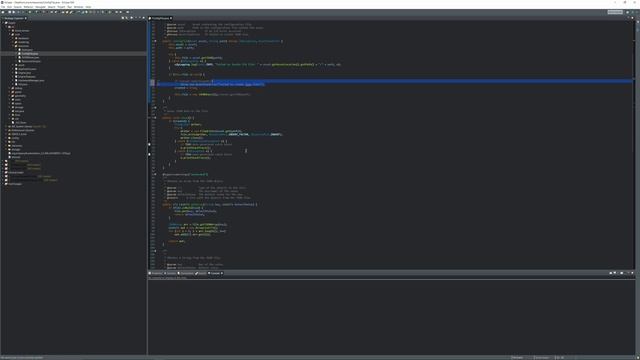Screen dimensions: 640x360
Task: Click the first TODO task marker in the editor gutter
Action: (149, 144)
